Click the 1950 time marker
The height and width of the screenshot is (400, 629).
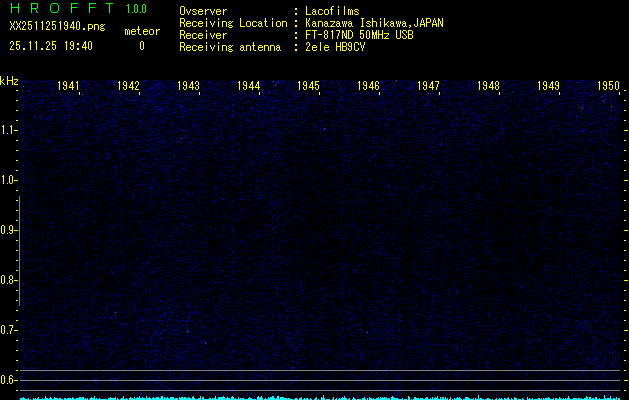point(608,86)
